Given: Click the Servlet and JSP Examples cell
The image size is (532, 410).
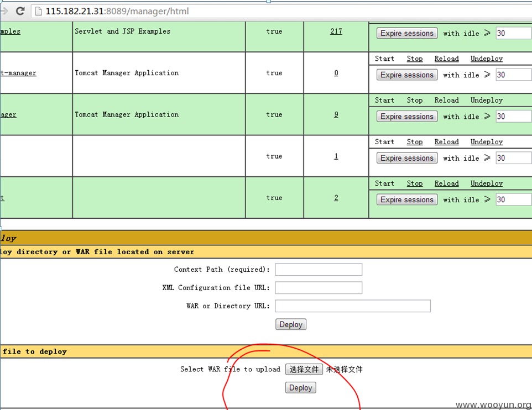Looking at the screenshot, I should pyautogui.click(x=159, y=36).
